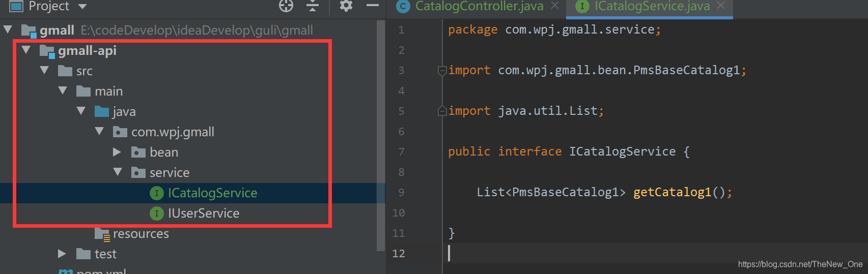
Task: Expand the bean package arrow
Action: coord(118,152)
